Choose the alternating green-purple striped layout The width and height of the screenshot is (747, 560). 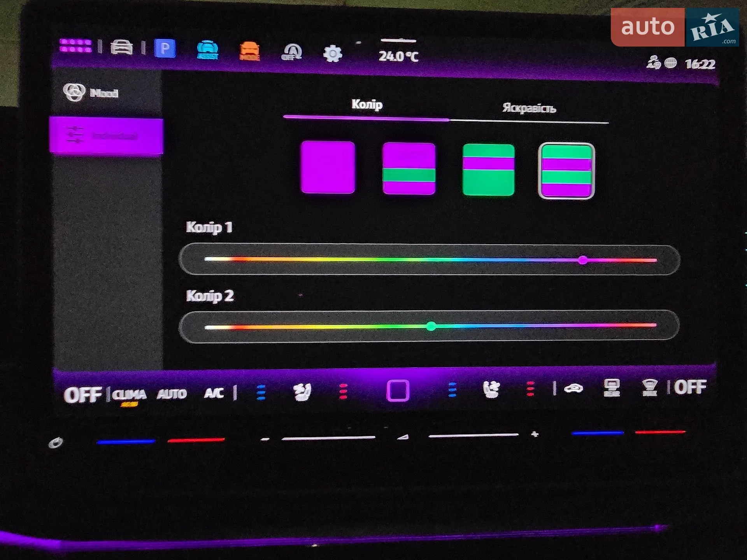click(566, 171)
